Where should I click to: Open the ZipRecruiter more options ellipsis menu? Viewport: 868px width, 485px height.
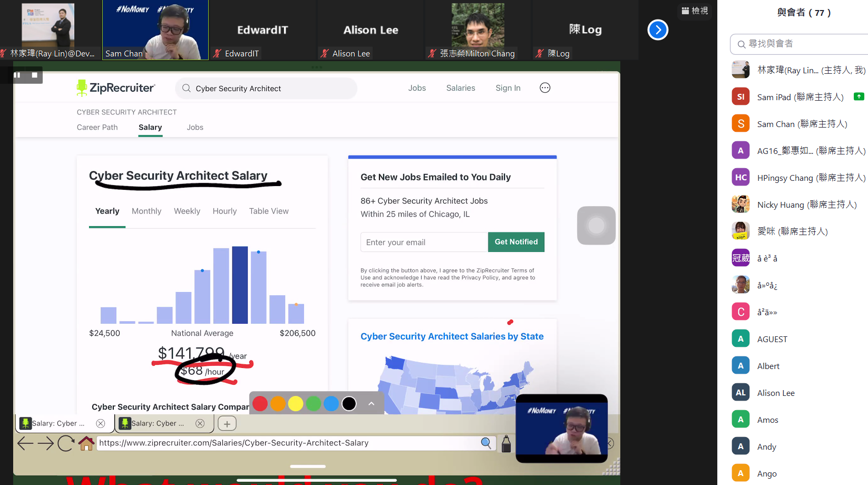coord(545,88)
